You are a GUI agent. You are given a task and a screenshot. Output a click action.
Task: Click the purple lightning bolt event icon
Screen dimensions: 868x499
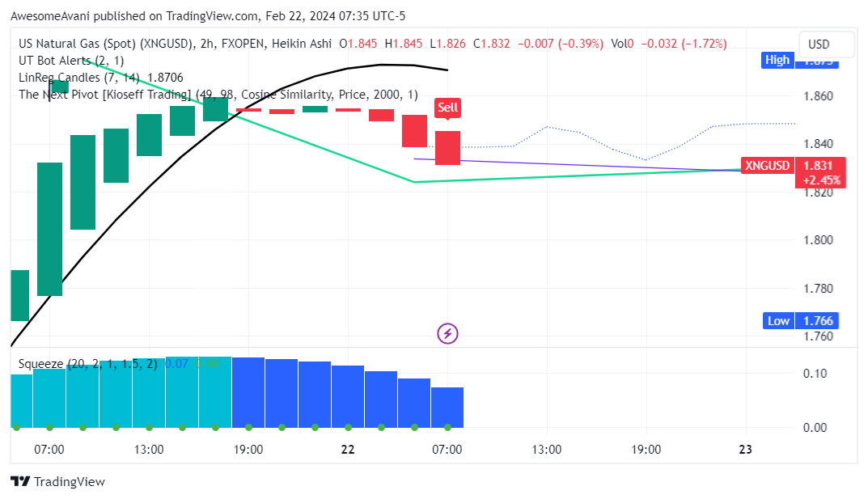pyautogui.click(x=447, y=333)
